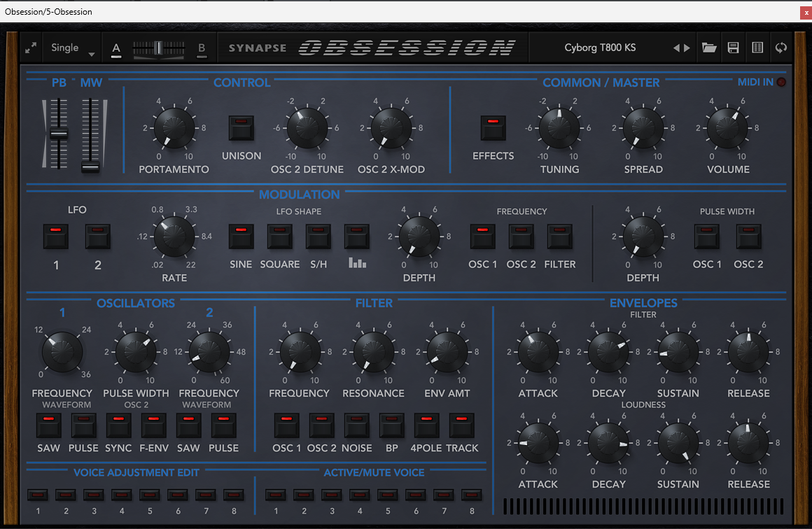The width and height of the screenshot is (812, 529).
Task: Select voice adjustment edit button 5
Action: 149,495
